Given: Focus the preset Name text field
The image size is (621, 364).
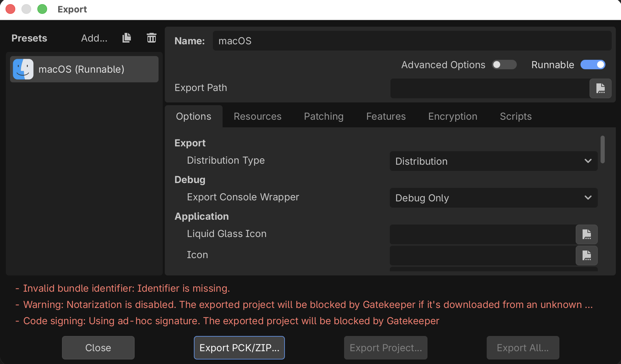Looking at the screenshot, I should coord(412,41).
